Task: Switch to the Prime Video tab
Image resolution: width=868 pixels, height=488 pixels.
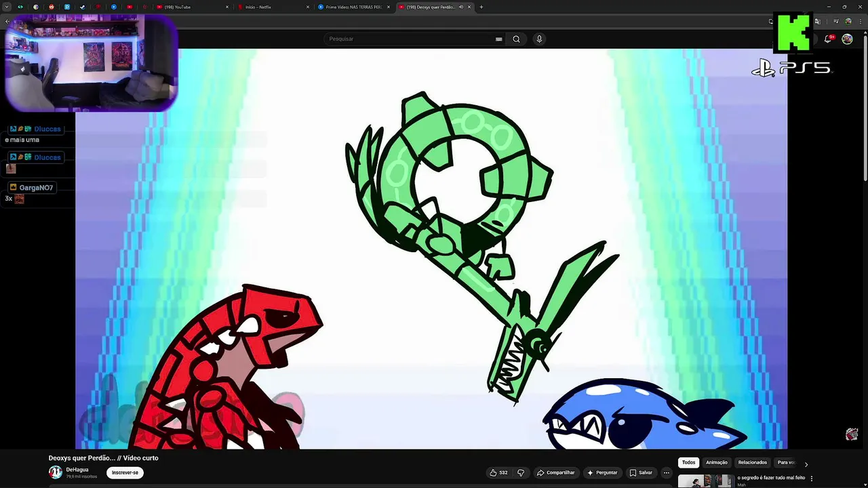Action: pyautogui.click(x=353, y=7)
